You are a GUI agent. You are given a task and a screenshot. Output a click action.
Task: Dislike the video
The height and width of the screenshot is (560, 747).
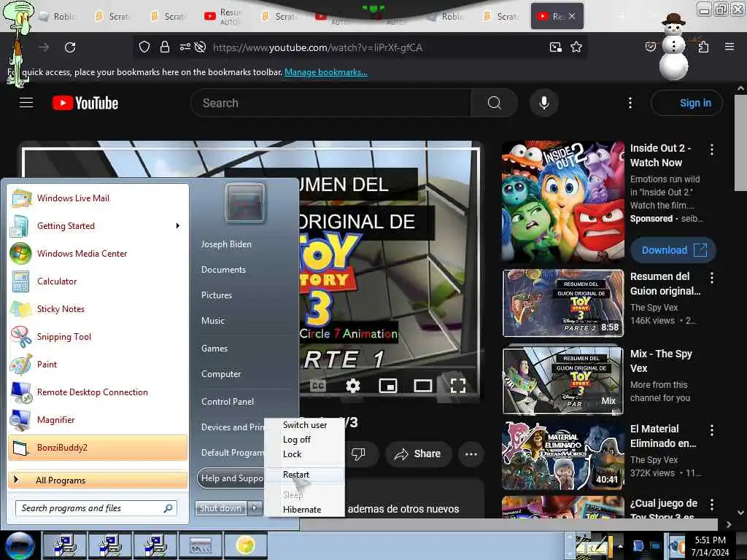pyautogui.click(x=358, y=454)
